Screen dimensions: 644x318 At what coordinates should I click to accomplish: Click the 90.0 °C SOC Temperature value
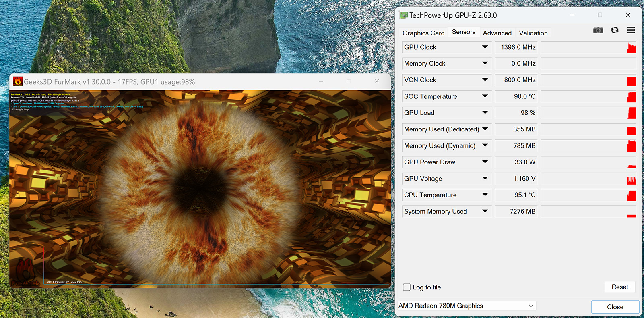point(517,96)
